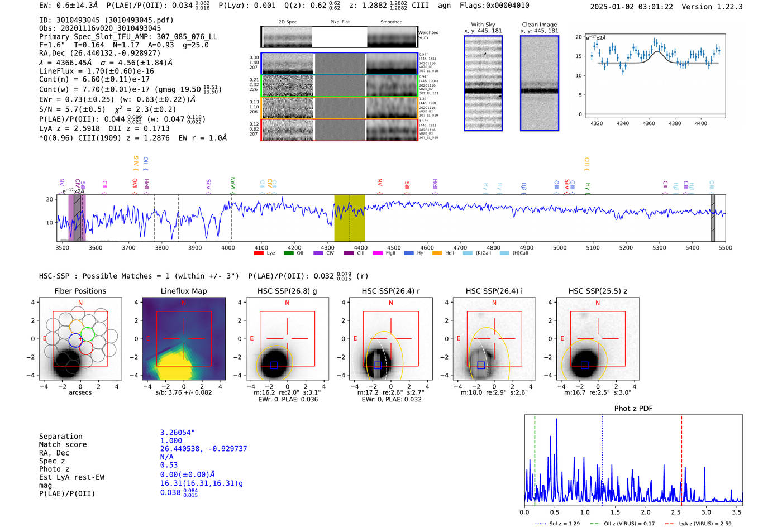Click the 'Photo z PDF' plot title
782x532 pixels.
tap(633, 409)
